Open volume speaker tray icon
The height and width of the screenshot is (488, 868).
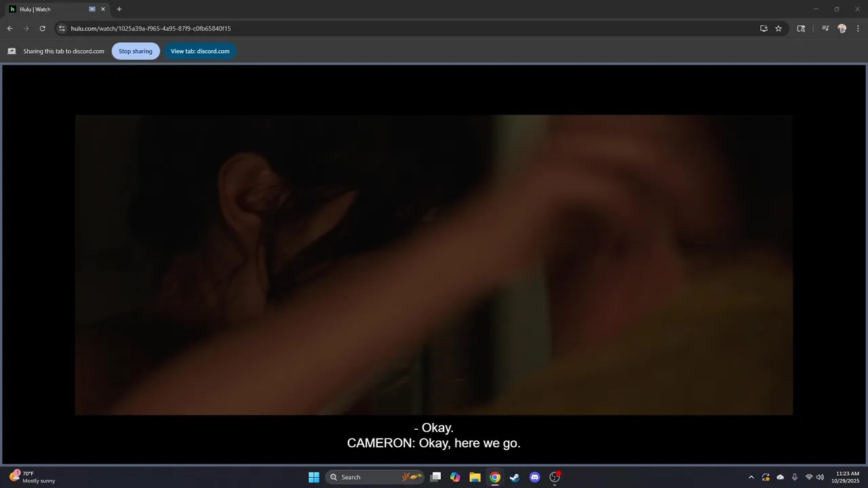[x=820, y=477]
